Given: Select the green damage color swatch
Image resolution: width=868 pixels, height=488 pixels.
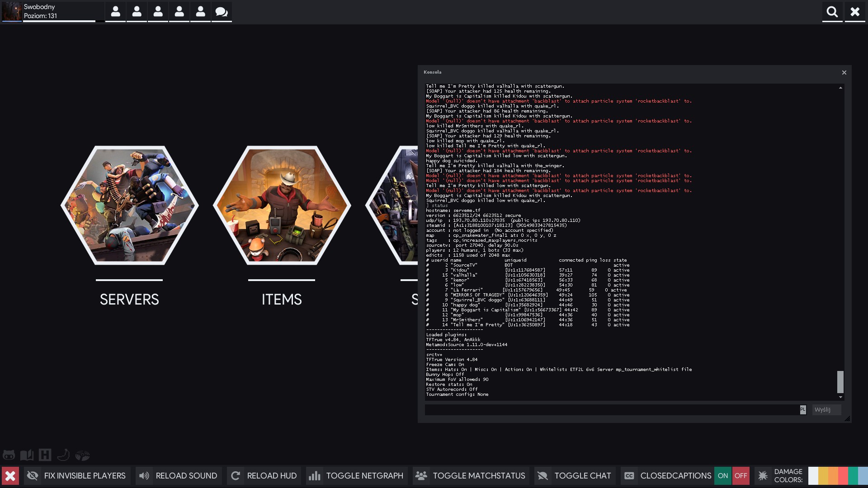Looking at the screenshot, I should click(853, 476).
